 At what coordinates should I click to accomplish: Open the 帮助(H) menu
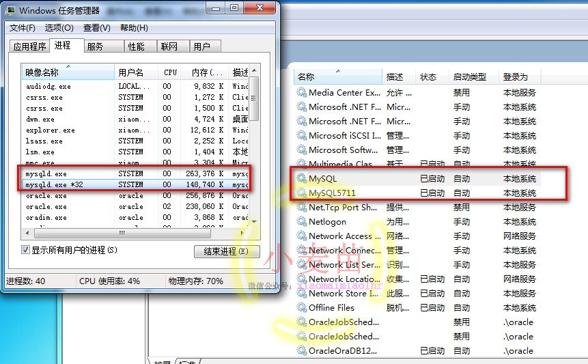[x=134, y=28]
